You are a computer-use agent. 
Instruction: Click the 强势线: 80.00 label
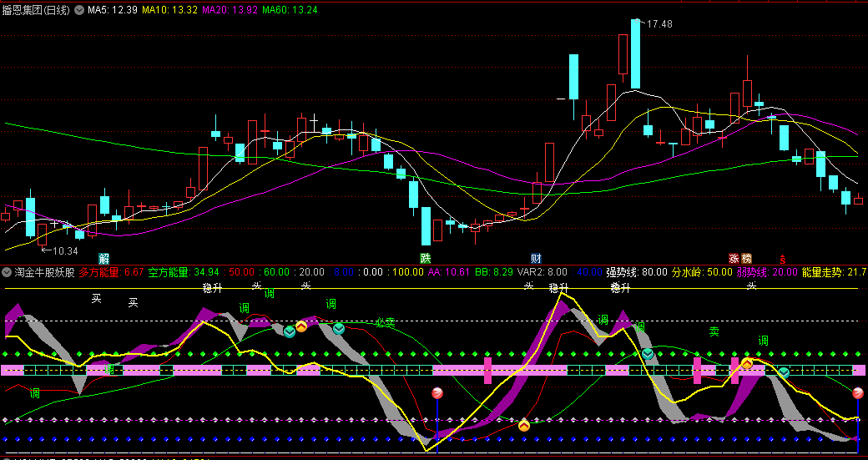click(637, 272)
